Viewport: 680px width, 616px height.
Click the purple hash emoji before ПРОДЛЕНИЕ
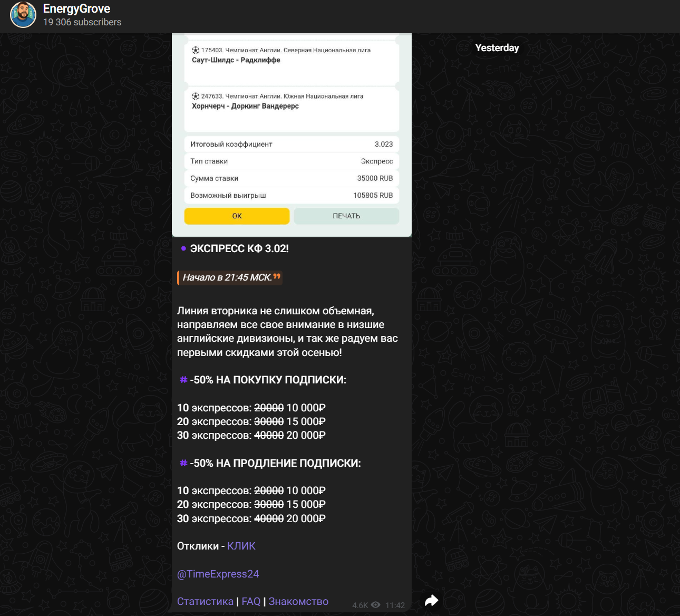tap(183, 463)
